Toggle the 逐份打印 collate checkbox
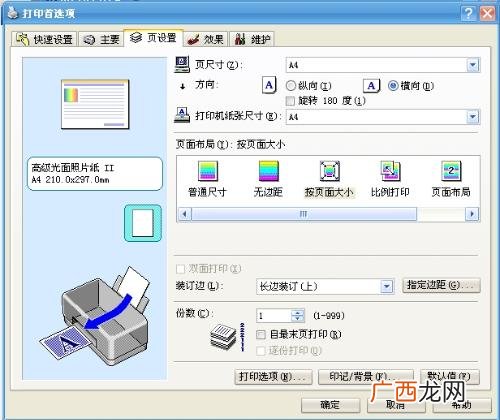 tap(261, 351)
